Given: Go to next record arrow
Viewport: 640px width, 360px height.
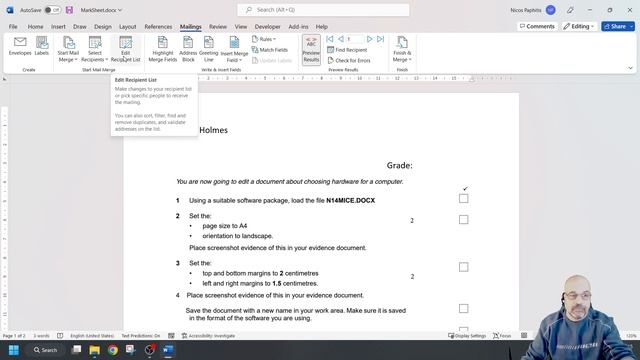Looking at the screenshot, I should (x=369, y=39).
